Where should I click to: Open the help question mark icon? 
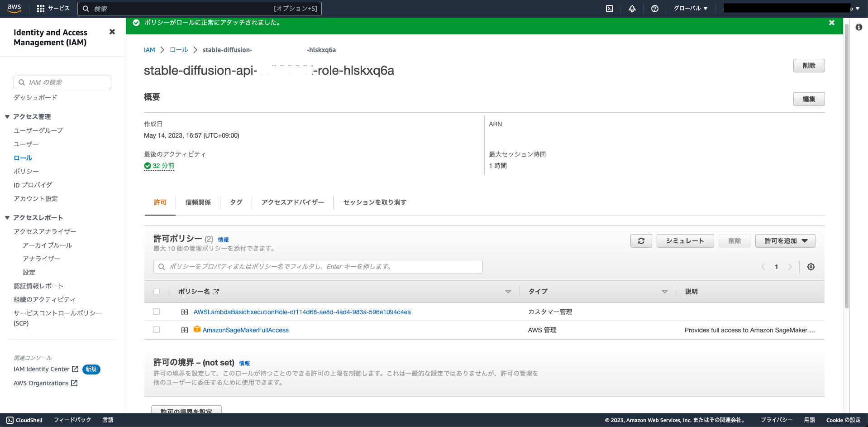point(654,9)
